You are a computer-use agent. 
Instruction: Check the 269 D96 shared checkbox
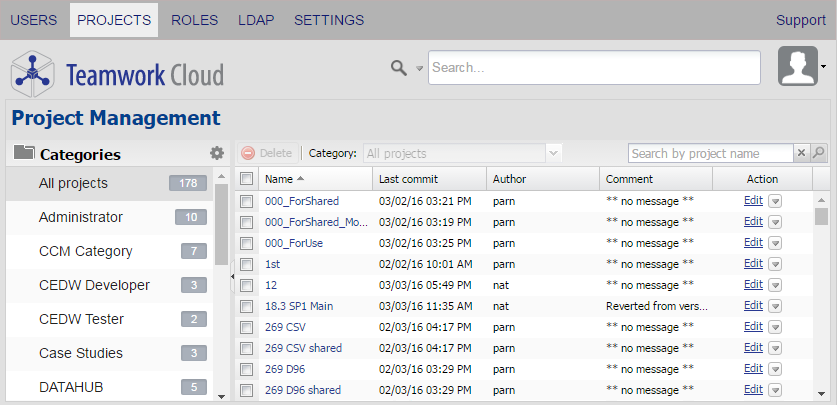246,391
